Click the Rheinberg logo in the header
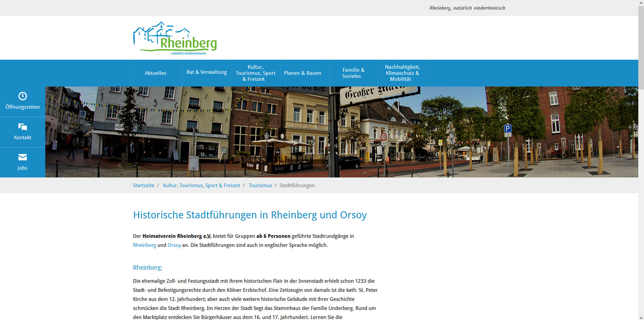The height and width of the screenshot is (320, 644). click(x=175, y=39)
